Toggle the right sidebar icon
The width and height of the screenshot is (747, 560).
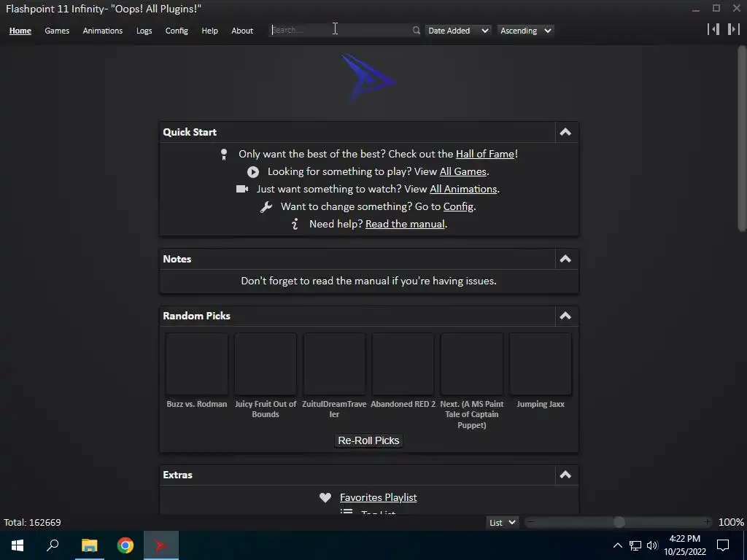point(733,29)
